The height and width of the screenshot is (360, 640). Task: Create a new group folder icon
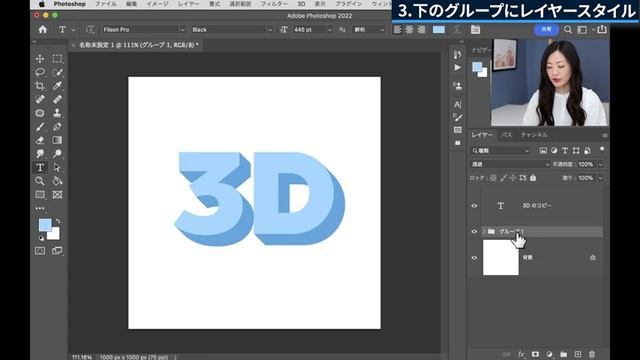[563, 354]
